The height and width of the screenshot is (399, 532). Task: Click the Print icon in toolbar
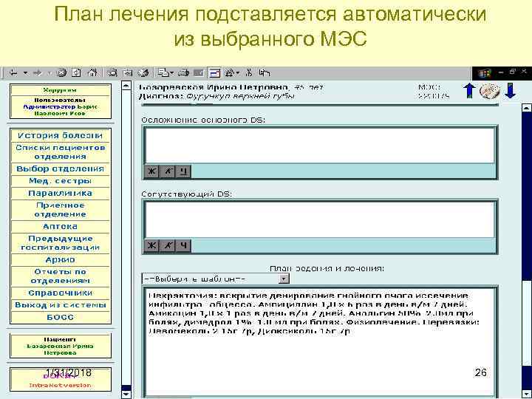[x=183, y=73]
